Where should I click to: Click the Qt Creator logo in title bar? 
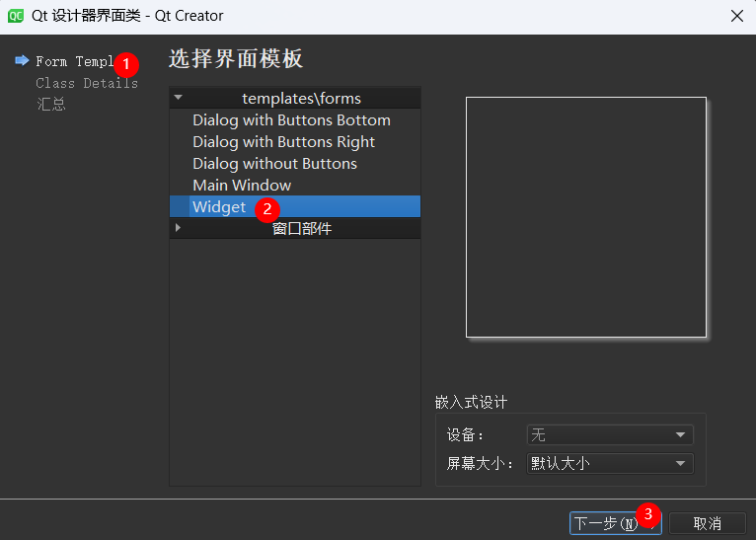point(17,16)
